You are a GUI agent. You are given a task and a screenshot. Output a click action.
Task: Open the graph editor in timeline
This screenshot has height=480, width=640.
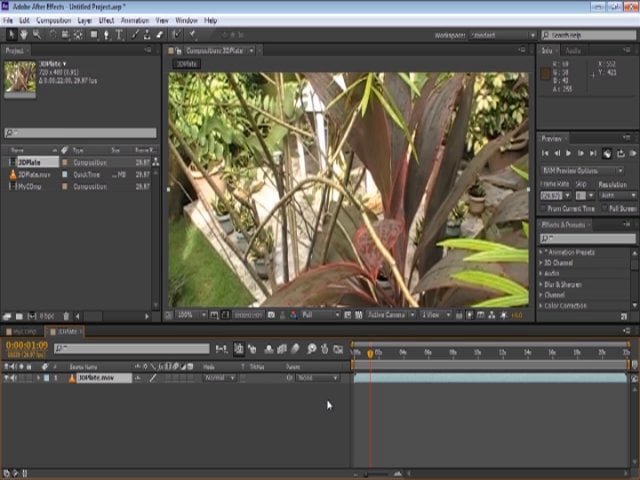pos(338,349)
